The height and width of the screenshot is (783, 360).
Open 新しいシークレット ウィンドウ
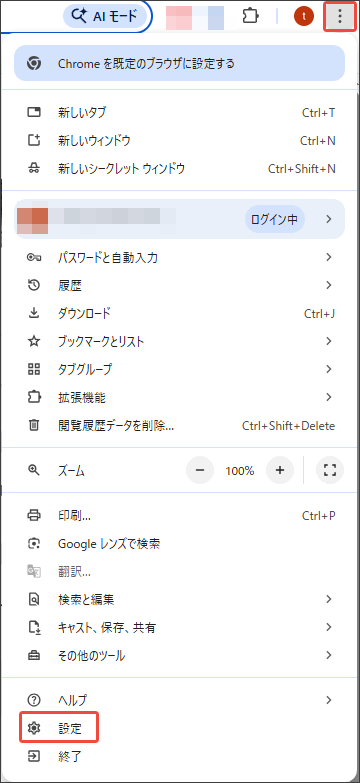coord(180,169)
